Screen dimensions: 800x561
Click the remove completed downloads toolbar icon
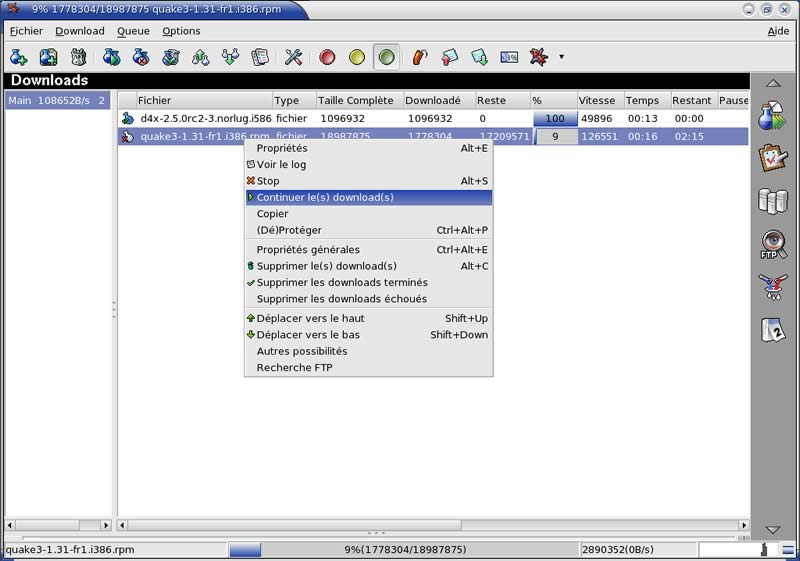click(x=171, y=57)
